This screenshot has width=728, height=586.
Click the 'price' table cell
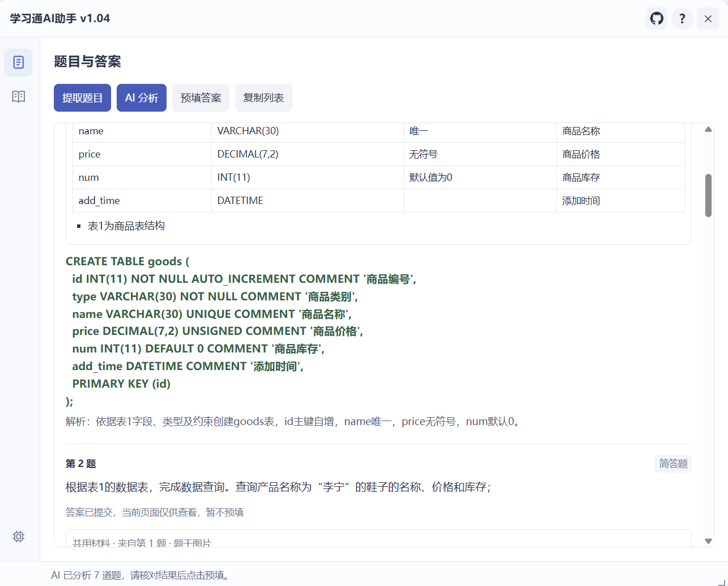[x=142, y=154]
